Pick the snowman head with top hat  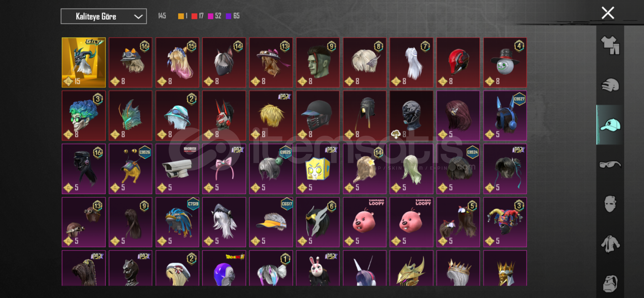point(505,63)
